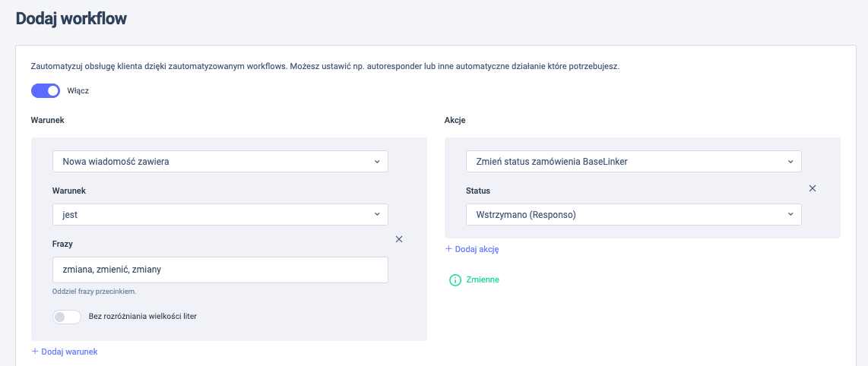This screenshot has width=868, height=366.
Task: Click the chevron in the 'jest' field
Action: [377, 215]
